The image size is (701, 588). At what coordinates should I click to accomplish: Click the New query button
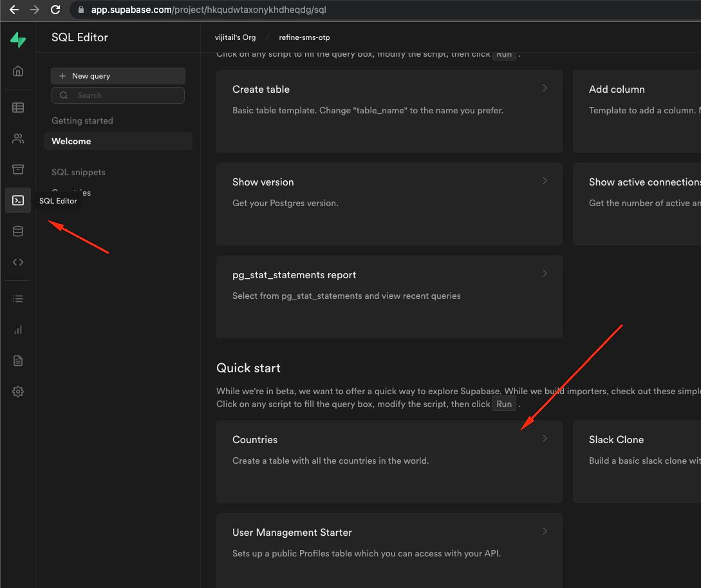pos(118,76)
